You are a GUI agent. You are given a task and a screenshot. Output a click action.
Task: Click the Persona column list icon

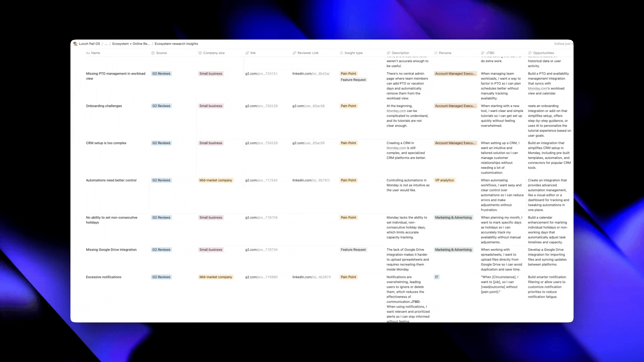point(436,53)
